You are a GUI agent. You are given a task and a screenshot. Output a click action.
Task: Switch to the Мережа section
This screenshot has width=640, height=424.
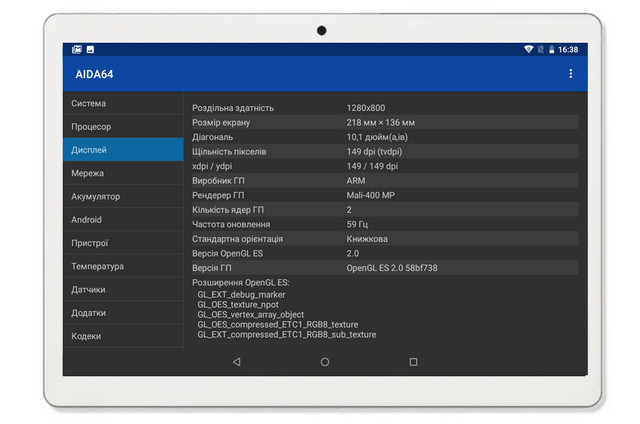click(123, 173)
